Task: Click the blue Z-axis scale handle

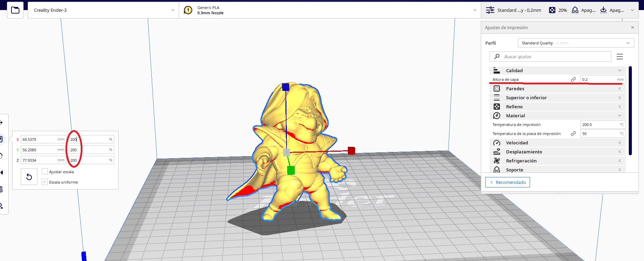Action: (x=285, y=87)
